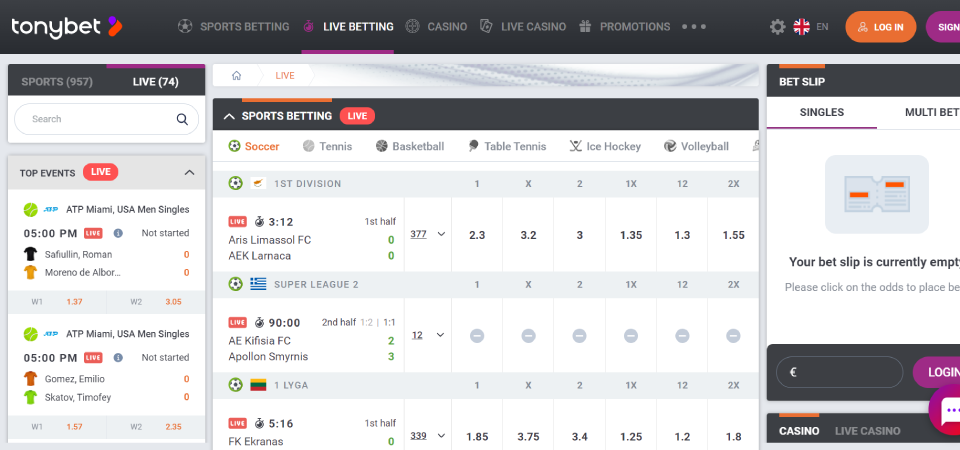This screenshot has height=450, width=960.
Task: Open Promotions in top navigation
Action: click(x=624, y=27)
